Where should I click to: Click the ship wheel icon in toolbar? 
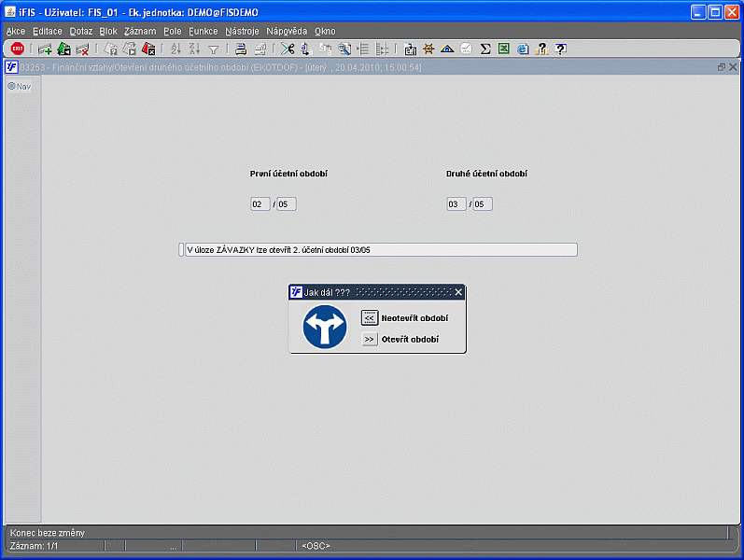(428, 49)
